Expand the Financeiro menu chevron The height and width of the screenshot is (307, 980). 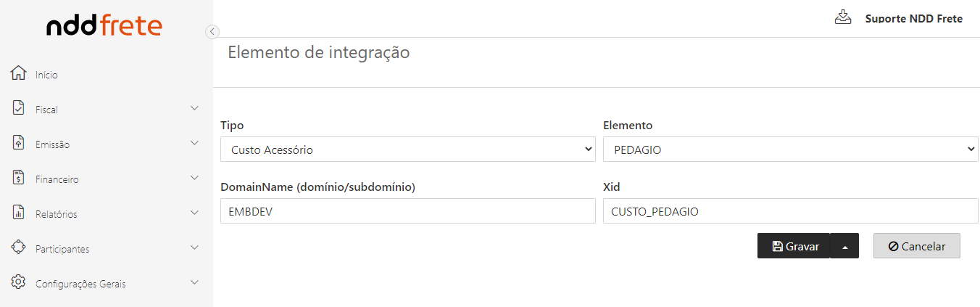tap(194, 178)
